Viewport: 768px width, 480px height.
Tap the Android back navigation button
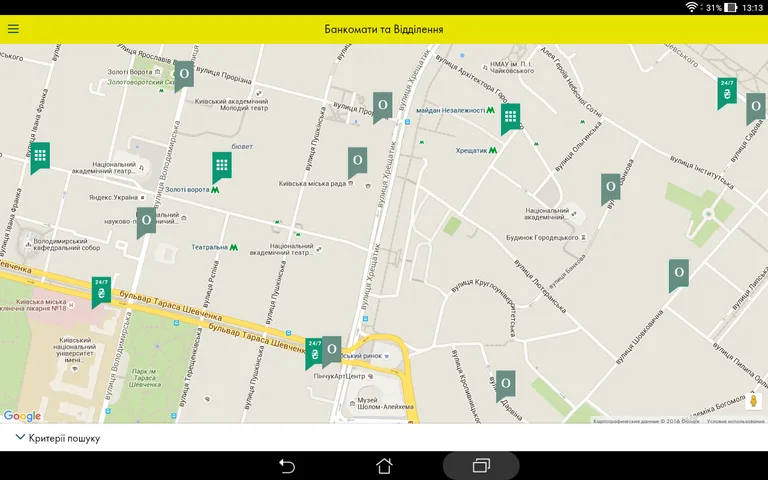[287, 465]
